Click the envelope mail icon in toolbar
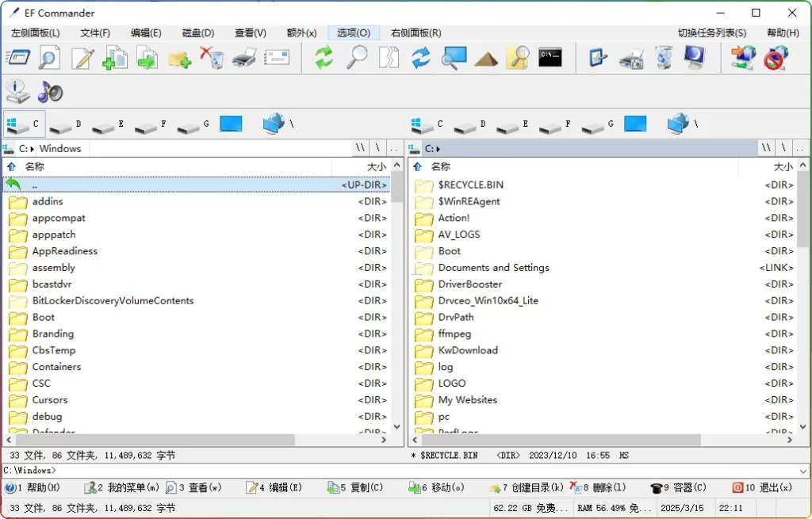Viewport: 812px width, 519px height. [277, 57]
